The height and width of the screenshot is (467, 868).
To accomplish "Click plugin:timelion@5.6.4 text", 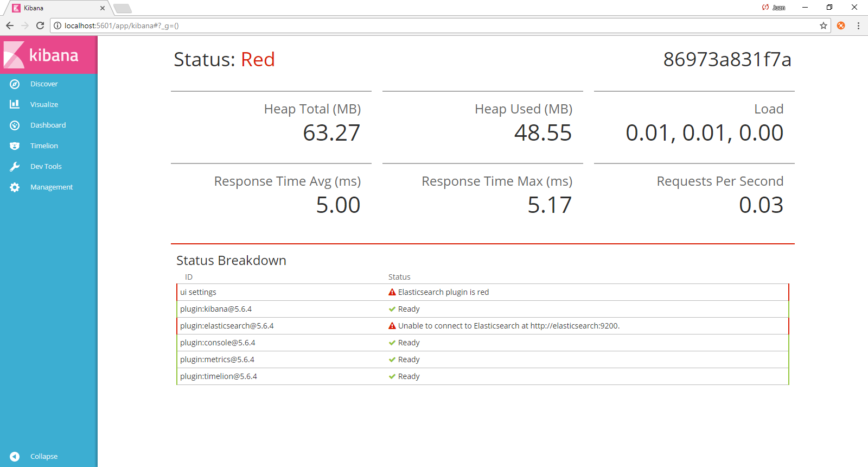I will click(x=219, y=376).
